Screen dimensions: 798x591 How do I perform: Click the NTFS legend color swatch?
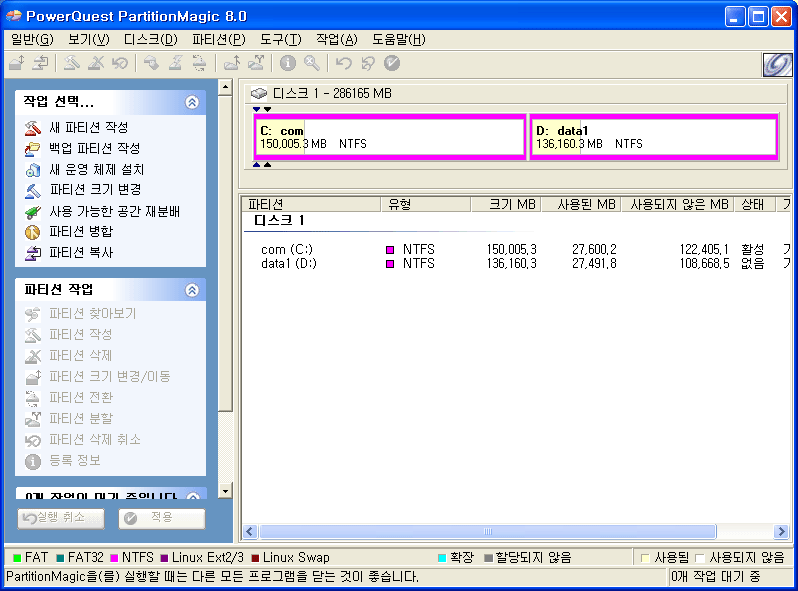(x=114, y=558)
